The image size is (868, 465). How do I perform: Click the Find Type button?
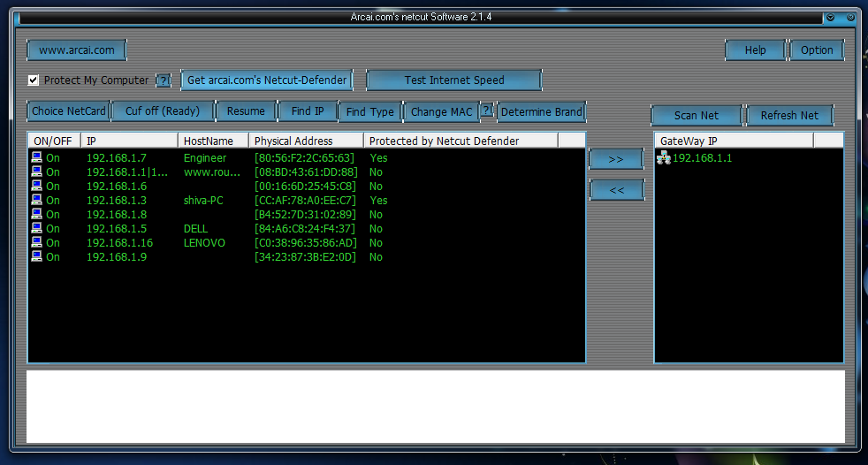[369, 111]
